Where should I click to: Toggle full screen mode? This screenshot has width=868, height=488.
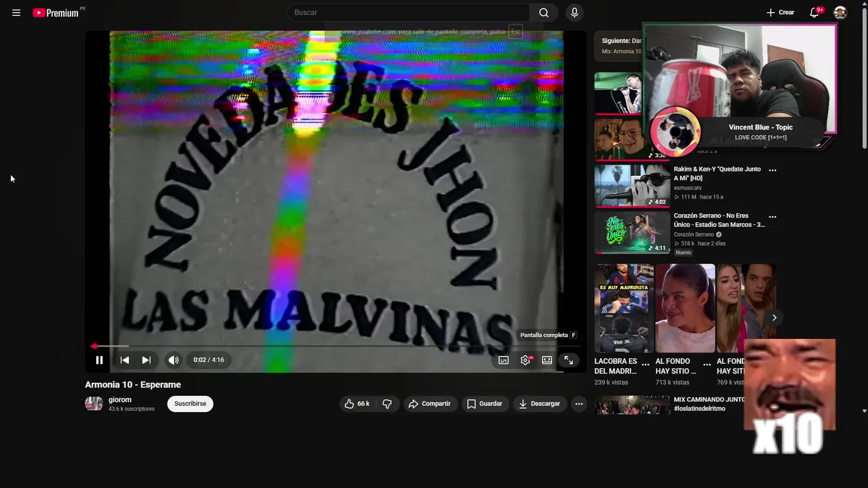pos(568,360)
